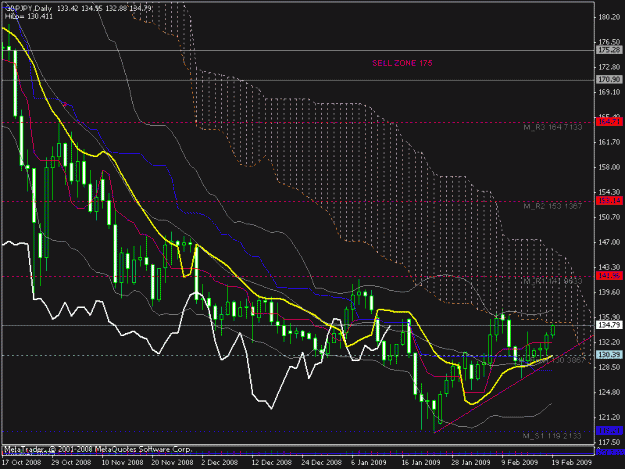Viewport: 625px width, 469px height.
Task: Click the M_S1 119.2133 pivot label
Action: pos(552,436)
